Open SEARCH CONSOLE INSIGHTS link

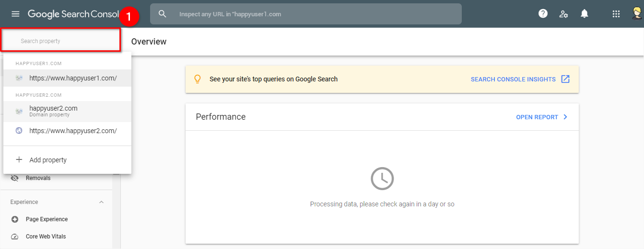pos(513,79)
